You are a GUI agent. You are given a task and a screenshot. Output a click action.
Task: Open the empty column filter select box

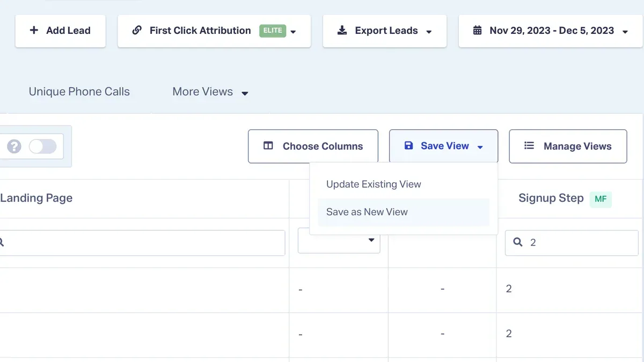click(x=339, y=240)
